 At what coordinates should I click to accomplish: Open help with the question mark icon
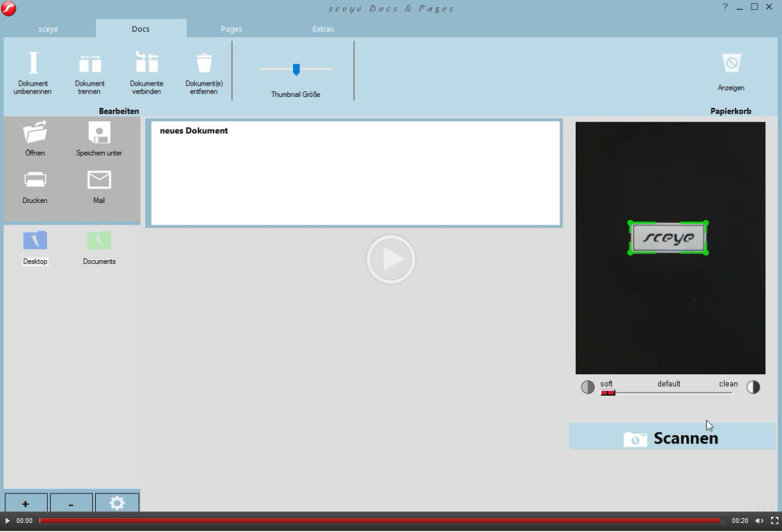click(725, 7)
